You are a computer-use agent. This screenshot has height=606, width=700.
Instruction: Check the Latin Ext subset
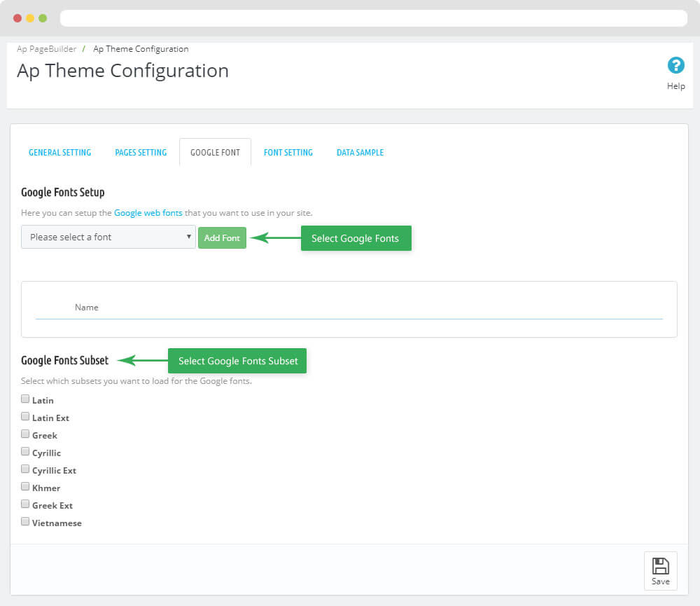[25, 417]
